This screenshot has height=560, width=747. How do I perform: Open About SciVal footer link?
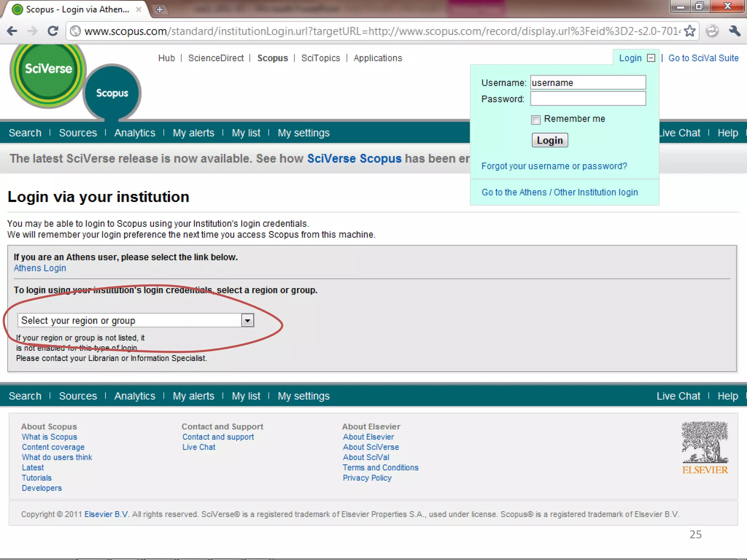[x=366, y=457]
